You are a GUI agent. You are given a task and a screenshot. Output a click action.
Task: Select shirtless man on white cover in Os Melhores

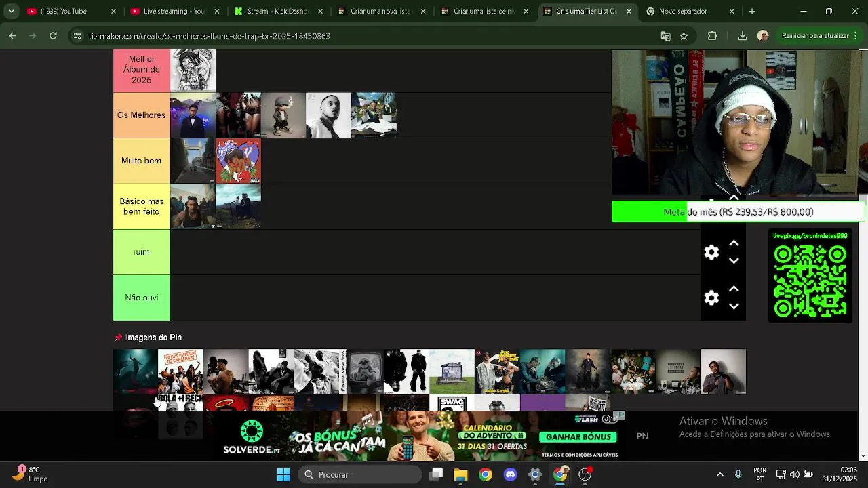pos(328,115)
